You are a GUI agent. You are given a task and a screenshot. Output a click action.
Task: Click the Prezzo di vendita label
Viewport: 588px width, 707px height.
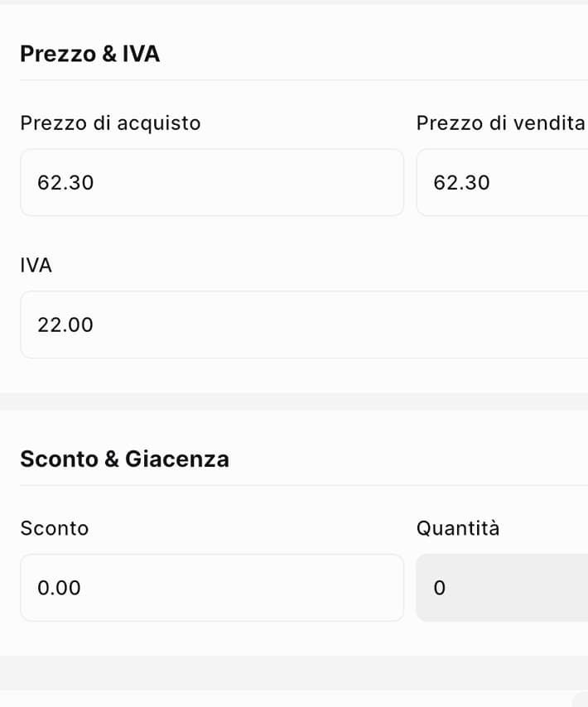500,123
